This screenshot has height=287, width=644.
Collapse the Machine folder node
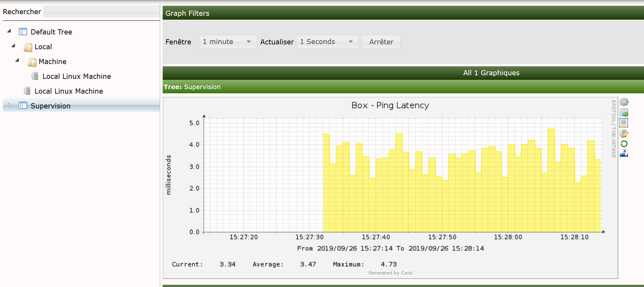point(17,60)
